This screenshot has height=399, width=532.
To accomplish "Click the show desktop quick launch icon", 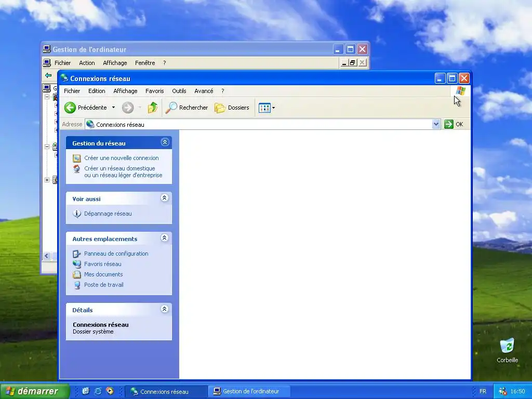I will [x=86, y=391].
